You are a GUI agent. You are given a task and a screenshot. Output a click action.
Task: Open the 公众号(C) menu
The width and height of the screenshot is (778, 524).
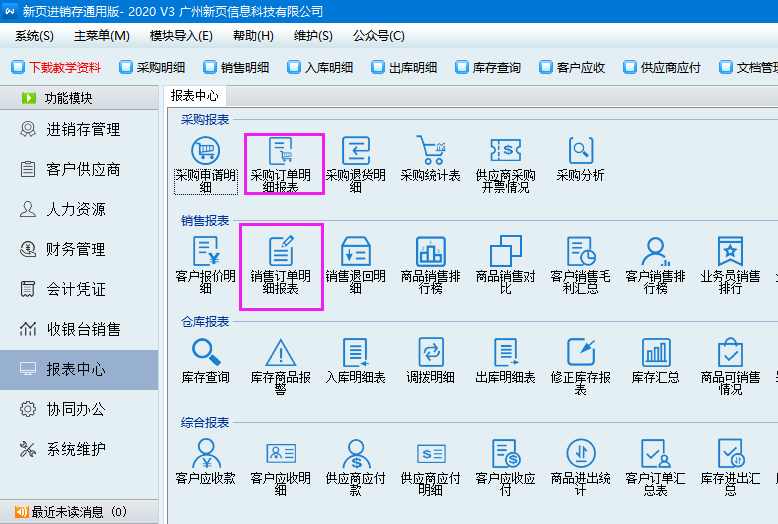(x=379, y=36)
